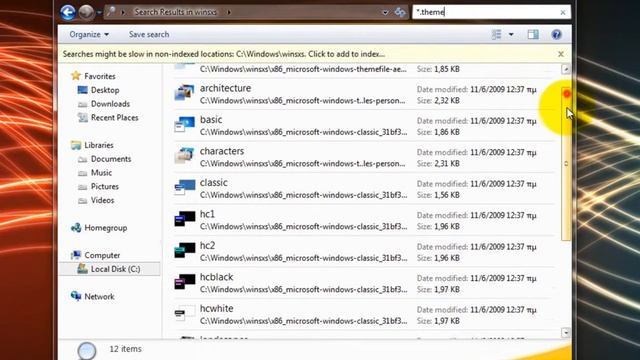Click the architecture theme file icon
This screenshot has width=640, height=360.
[184, 93]
